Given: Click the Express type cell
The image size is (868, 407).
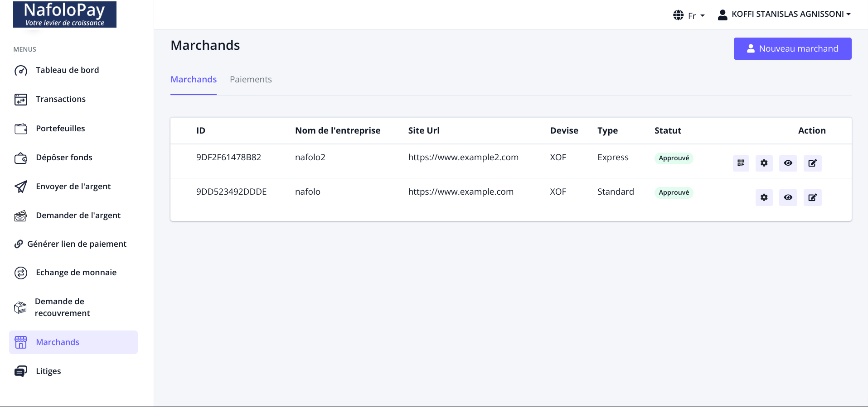Looking at the screenshot, I should point(613,158).
